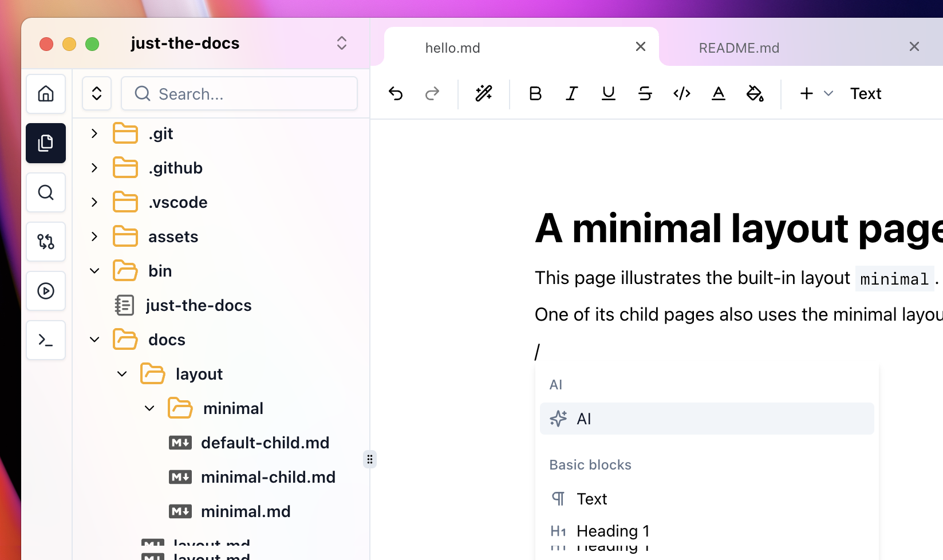The height and width of the screenshot is (560, 943).
Task: Click the expand/collapse all tree button
Action: 97,93
